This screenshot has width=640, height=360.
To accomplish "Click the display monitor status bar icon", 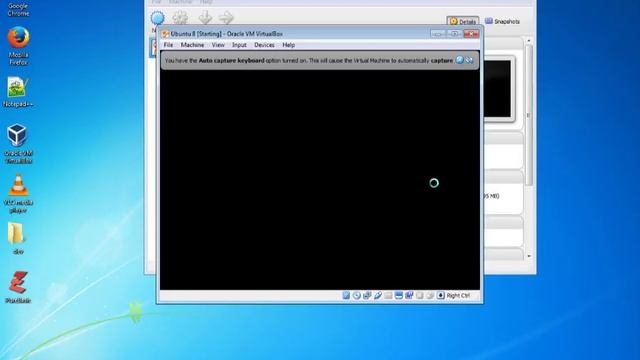I will coord(399,295).
